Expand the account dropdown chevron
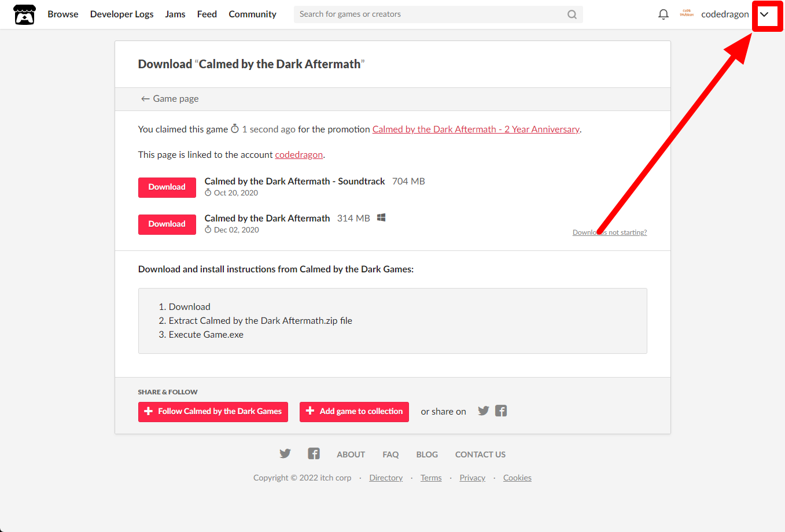 pyautogui.click(x=764, y=14)
